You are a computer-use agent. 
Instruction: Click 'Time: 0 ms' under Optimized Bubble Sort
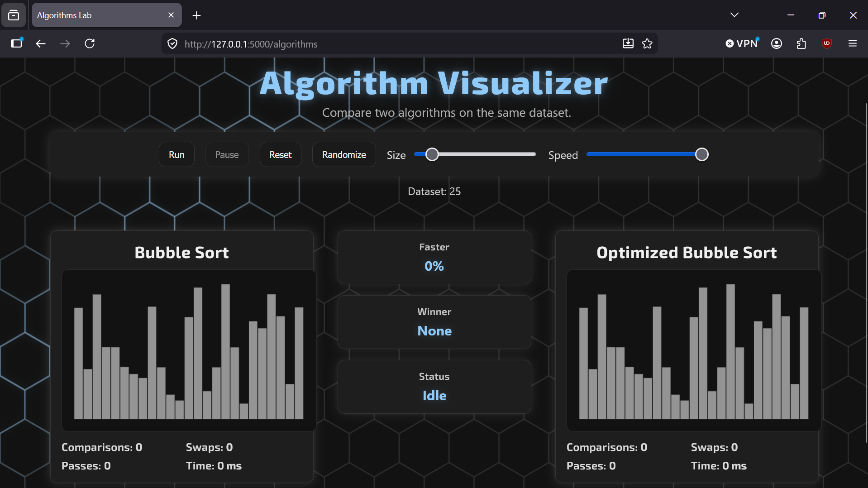tap(719, 466)
